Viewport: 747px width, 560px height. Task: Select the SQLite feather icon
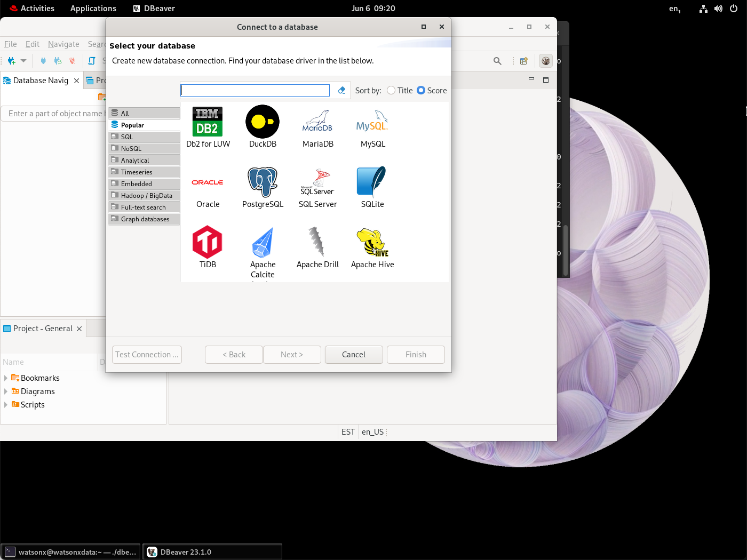[x=372, y=182]
